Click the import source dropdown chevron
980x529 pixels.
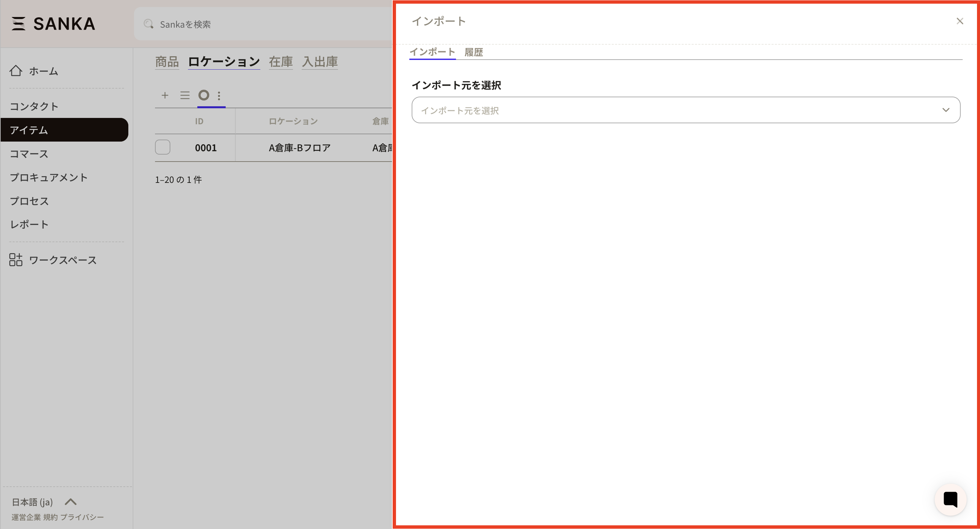tap(946, 110)
